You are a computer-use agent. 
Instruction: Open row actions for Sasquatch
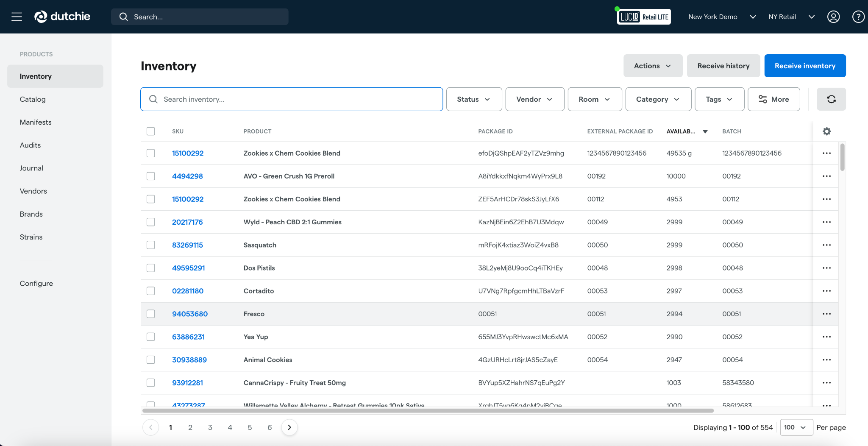[826, 245]
